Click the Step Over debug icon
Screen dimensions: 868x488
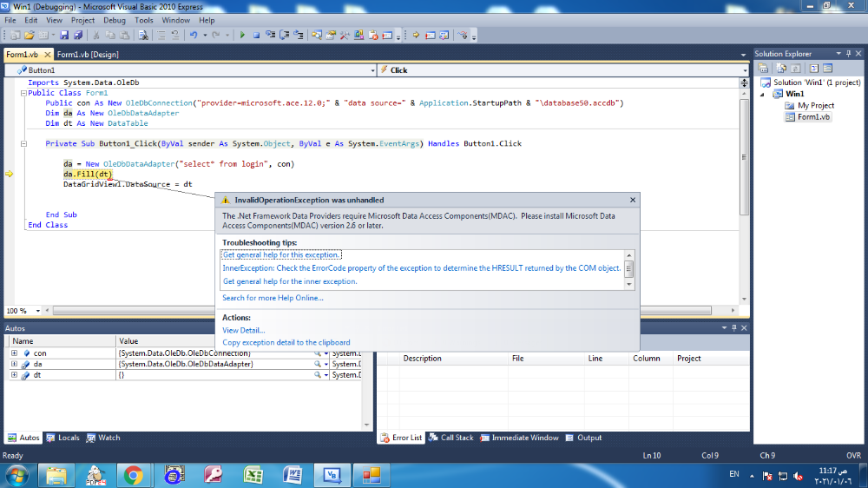(285, 36)
